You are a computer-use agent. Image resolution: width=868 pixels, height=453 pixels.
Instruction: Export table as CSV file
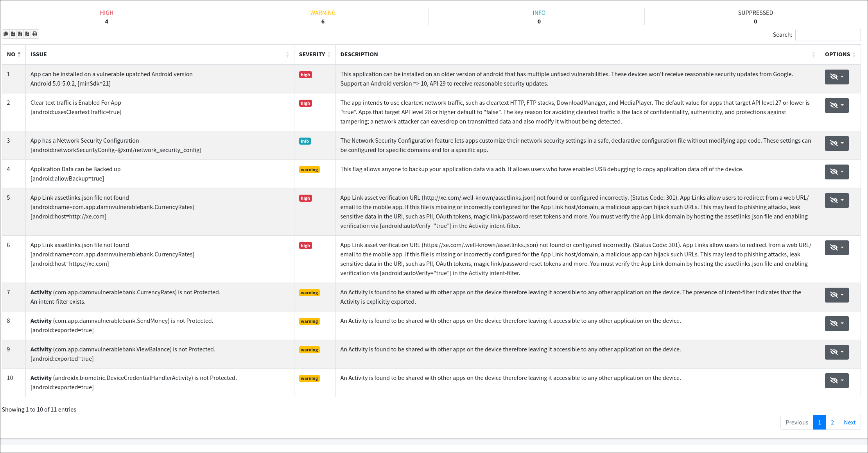[x=13, y=34]
